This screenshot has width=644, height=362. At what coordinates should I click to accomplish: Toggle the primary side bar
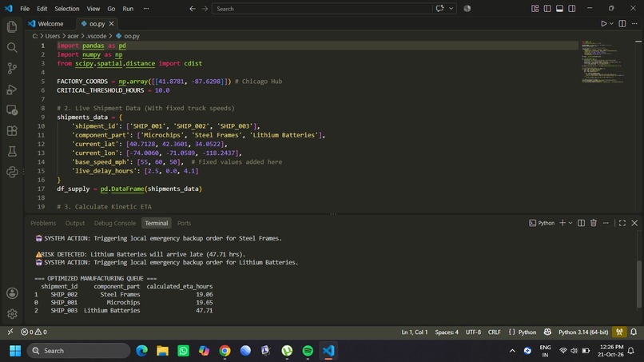point(547,9)
